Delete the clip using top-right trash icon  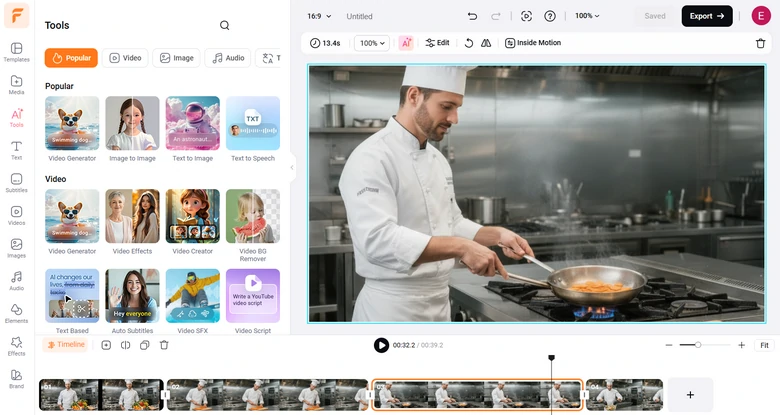point(760,43)
